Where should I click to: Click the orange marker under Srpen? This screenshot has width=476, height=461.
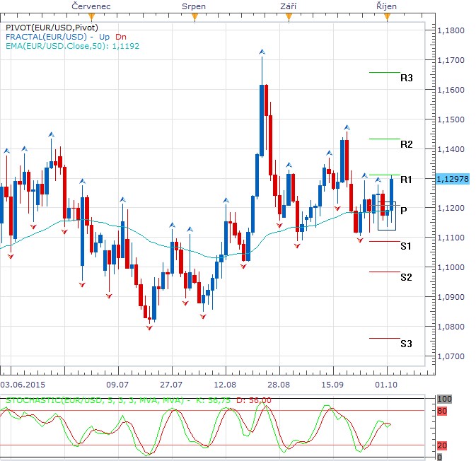point(194,17)
